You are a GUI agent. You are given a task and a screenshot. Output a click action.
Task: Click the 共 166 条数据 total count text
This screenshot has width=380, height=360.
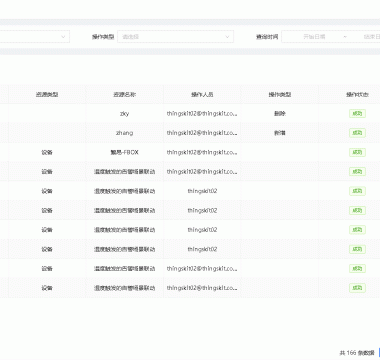point(357,353)
